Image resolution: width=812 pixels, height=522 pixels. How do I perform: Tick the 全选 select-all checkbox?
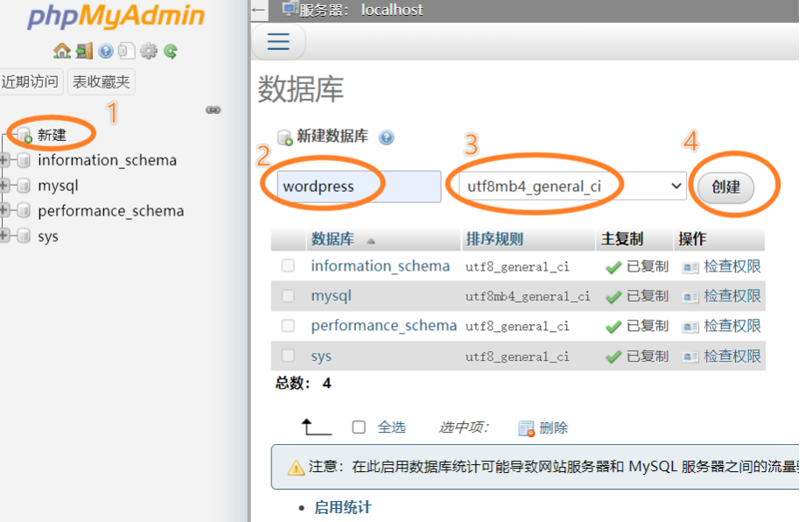click(359, 427)
